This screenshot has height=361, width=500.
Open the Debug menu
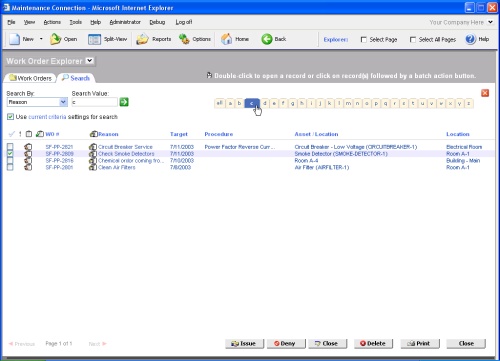point(157,22)
